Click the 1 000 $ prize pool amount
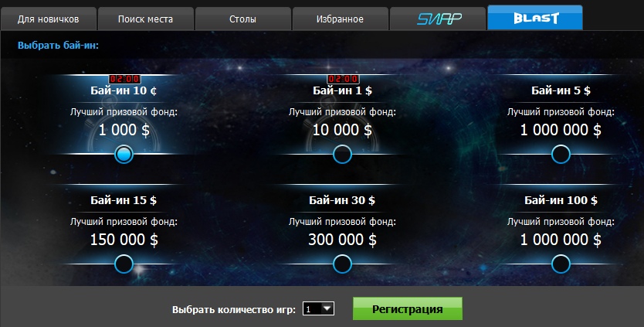The width and height of the screenshot is (644, 327). (124, 130)
